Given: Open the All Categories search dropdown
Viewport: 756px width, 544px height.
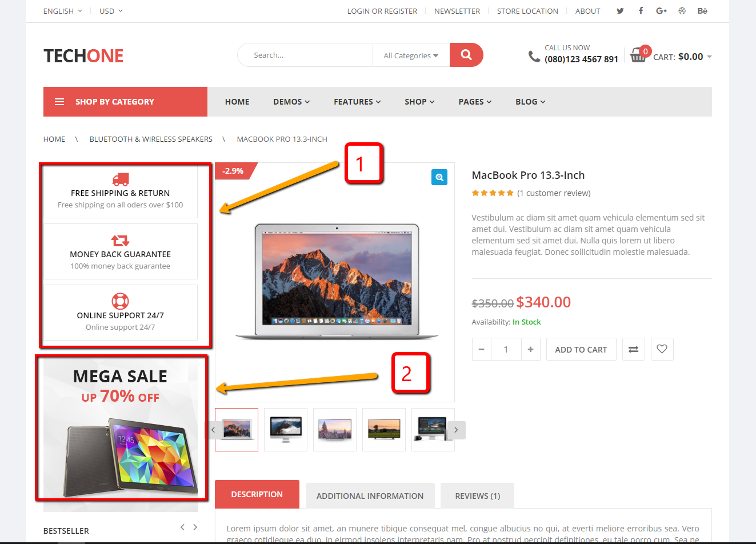Looking at the screenshot, I should 411,55.
